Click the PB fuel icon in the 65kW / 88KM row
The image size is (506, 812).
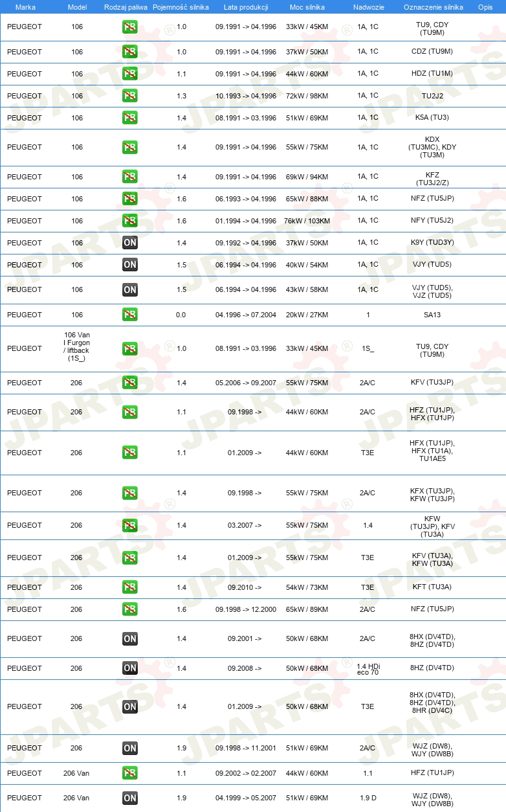point(130,199)
